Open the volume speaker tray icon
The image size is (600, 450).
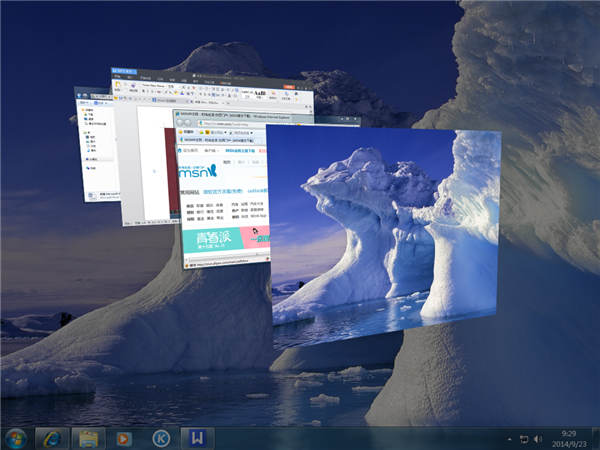coord(538,439)
